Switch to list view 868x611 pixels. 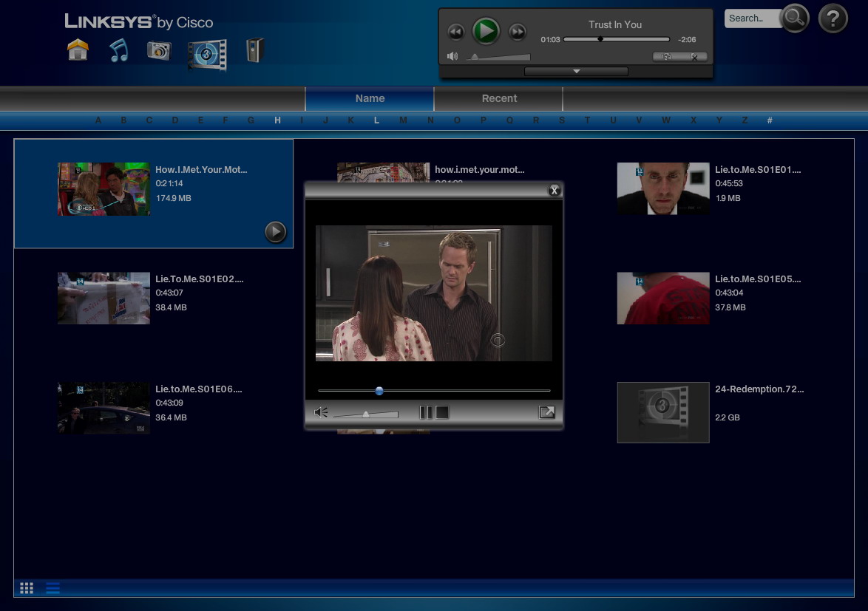pyautogui.click(x=52, y=588)
